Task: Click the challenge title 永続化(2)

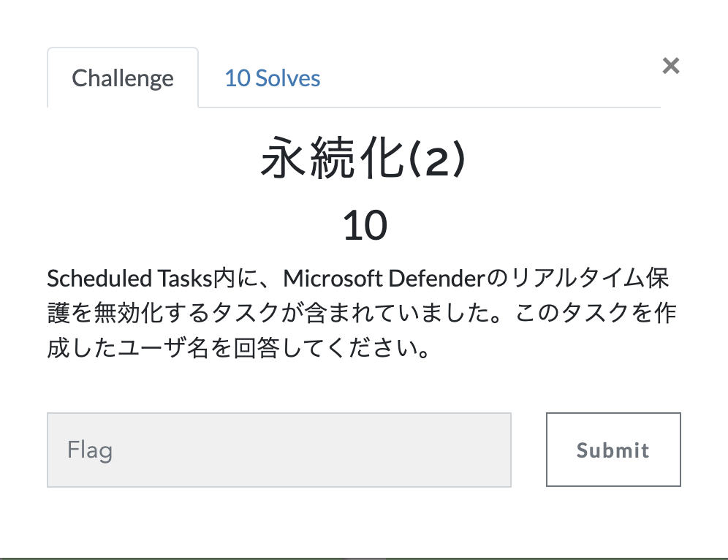Action: [363, 159]
